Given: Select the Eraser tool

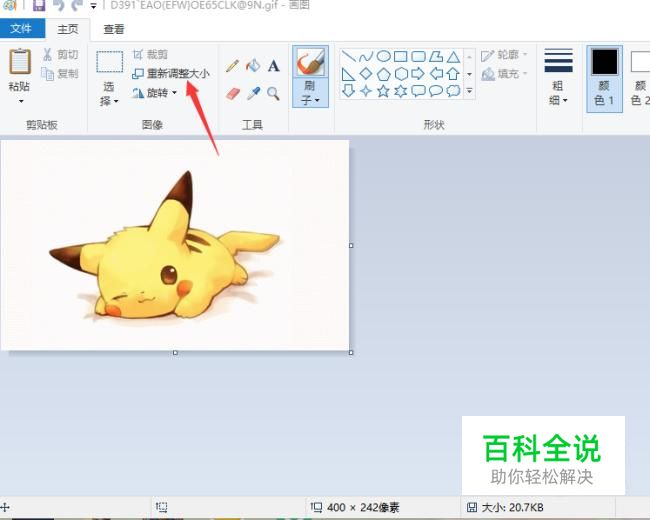Looking at the screenshot, I should (233, 93).
